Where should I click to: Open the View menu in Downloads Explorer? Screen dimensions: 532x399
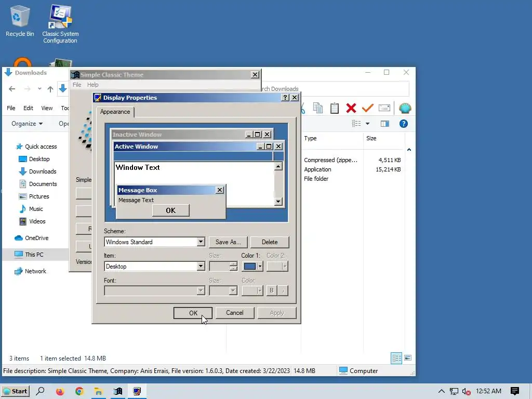point(47,108)
